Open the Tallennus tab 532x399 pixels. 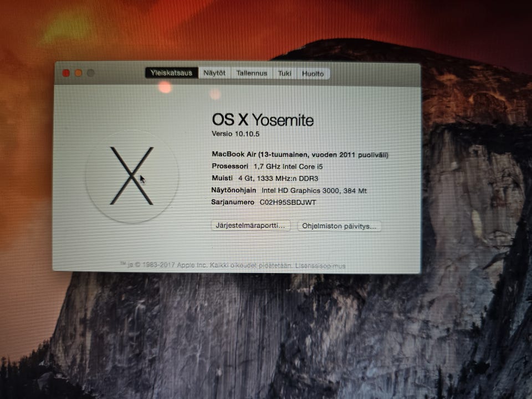point(252,73)
